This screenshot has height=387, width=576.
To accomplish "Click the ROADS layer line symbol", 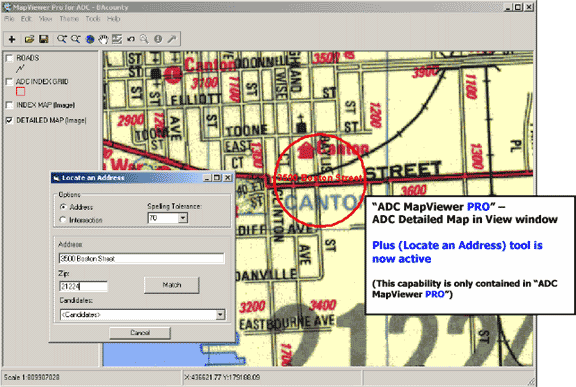I will point(20,68).
